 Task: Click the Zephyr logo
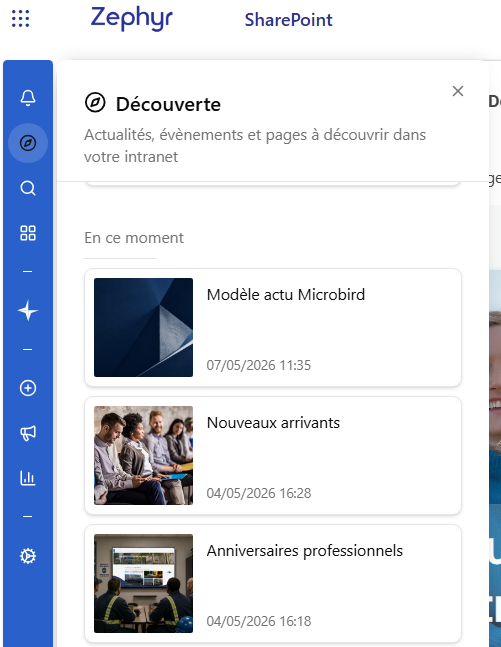[132, 19]
